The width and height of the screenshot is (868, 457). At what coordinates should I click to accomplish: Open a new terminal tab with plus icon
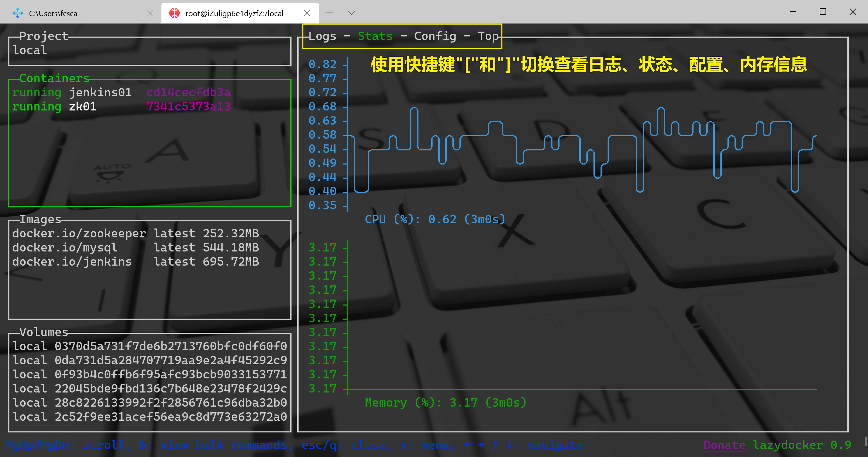tap(329, 13)
